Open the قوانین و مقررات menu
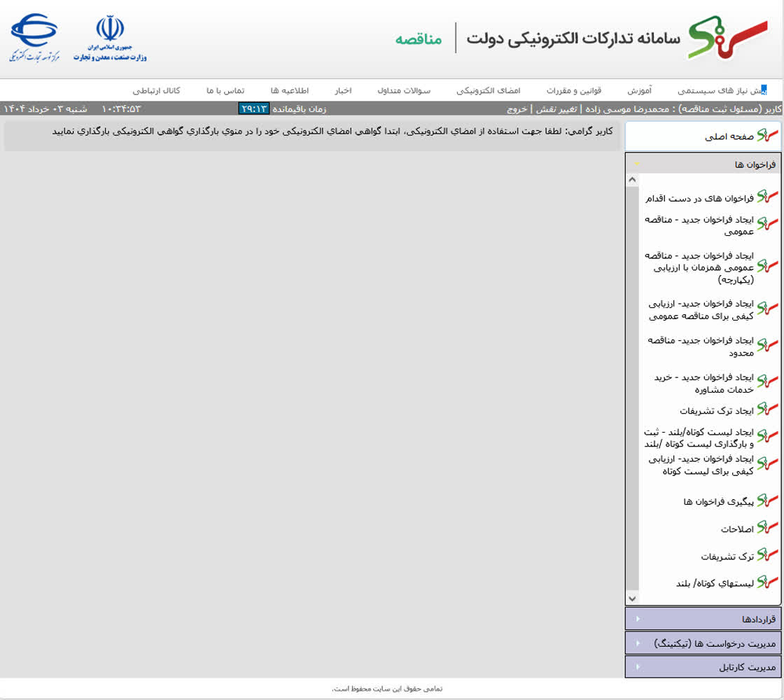This screenshot has height=700, width=784. click(573, 90)
